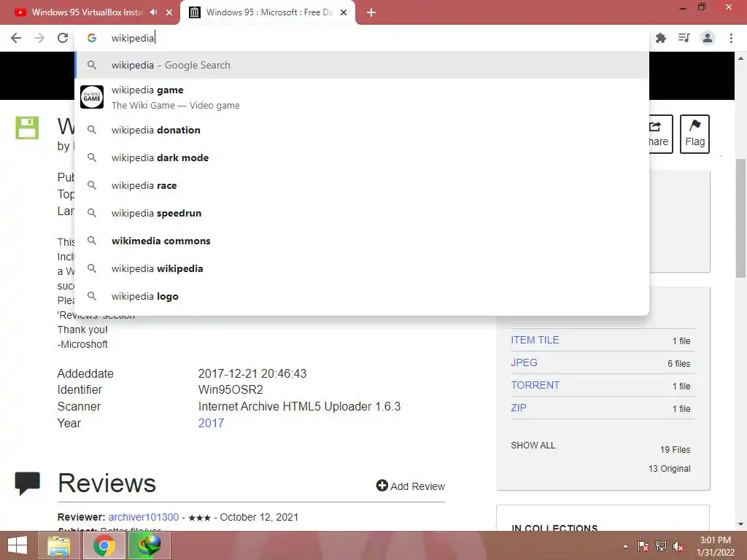Open the taskbar clock showing 3:01 PM

pos(716,546)
